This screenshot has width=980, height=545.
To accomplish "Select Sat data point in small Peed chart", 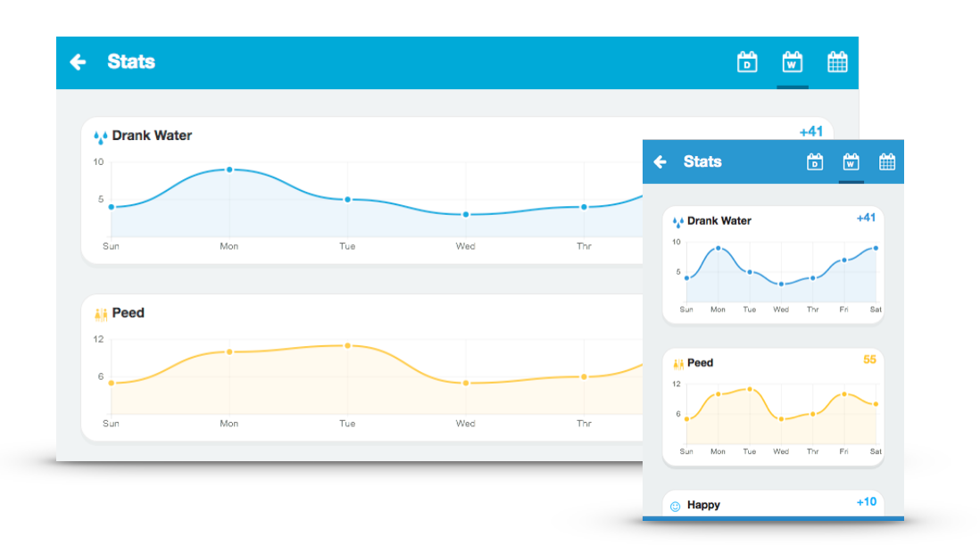I will (x=876, y=405).
